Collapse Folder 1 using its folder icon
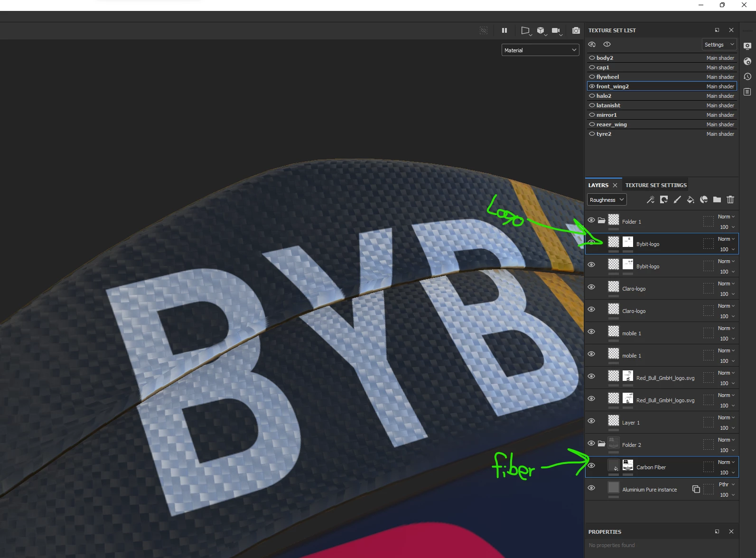 602,220
